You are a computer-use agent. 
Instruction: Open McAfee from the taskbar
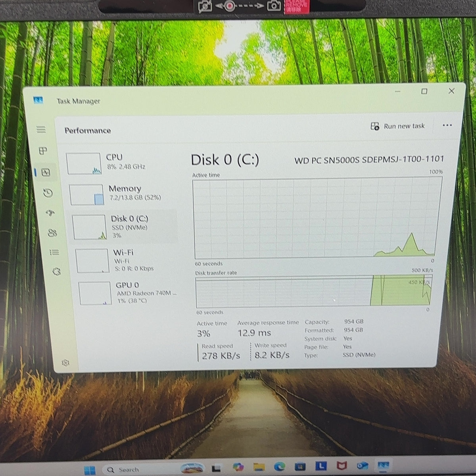(342, 465)
